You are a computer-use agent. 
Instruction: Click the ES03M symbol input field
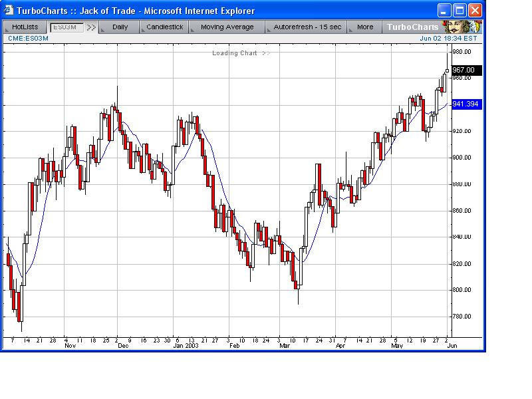click(66, 27)
